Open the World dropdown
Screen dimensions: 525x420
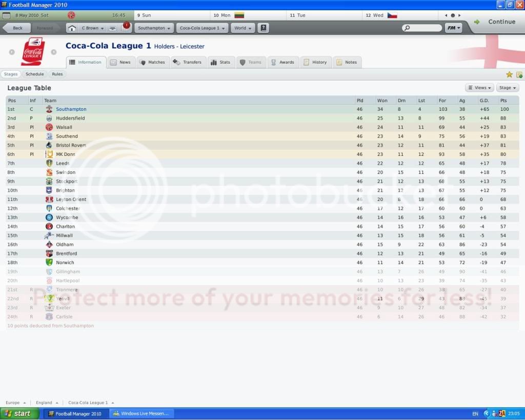(x=241, y=28)
